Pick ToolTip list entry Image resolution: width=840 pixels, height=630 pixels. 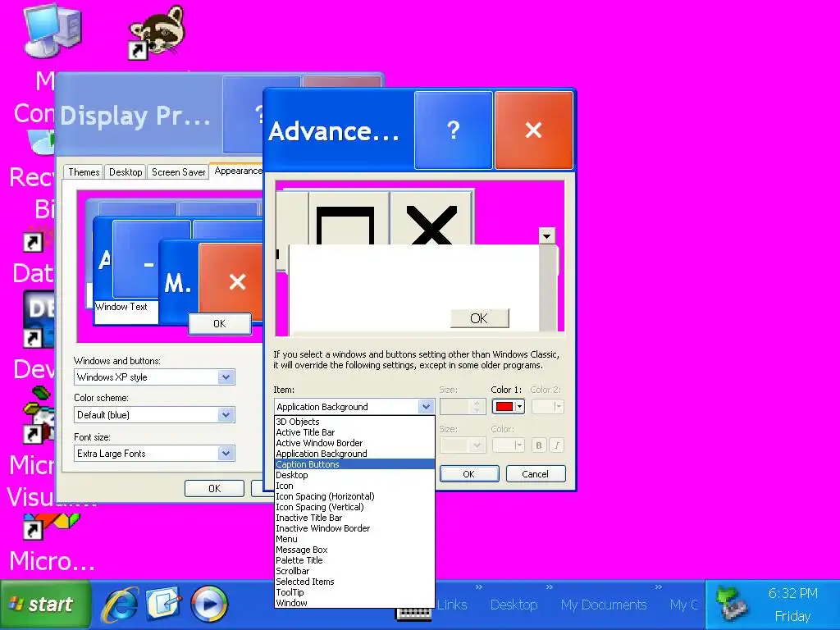354,593
